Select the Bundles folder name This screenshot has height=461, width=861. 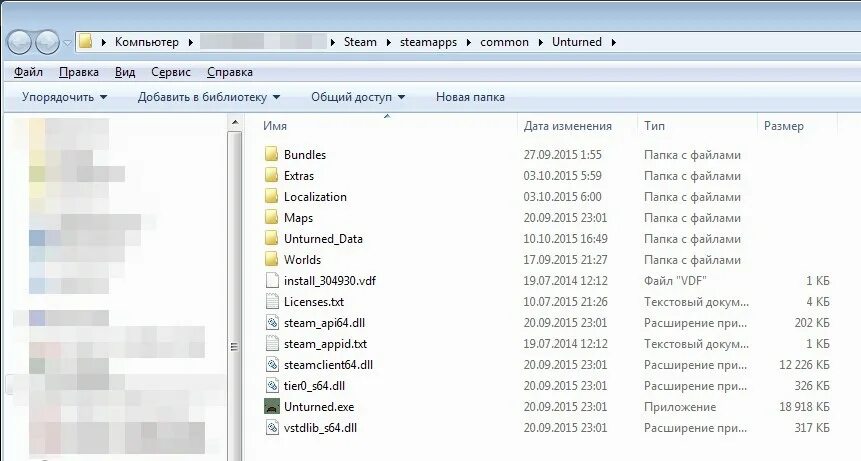pos(305,155)
